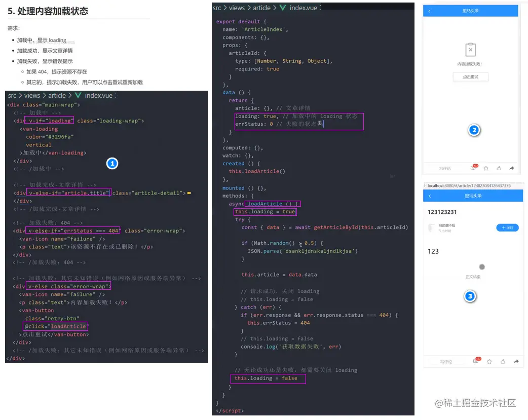Click Vue logo in script panel breadcrumb

pos(283,8)
